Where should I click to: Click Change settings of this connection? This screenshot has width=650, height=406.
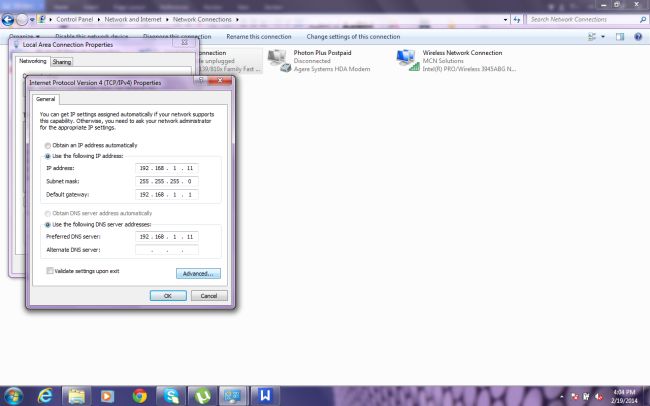353,36
